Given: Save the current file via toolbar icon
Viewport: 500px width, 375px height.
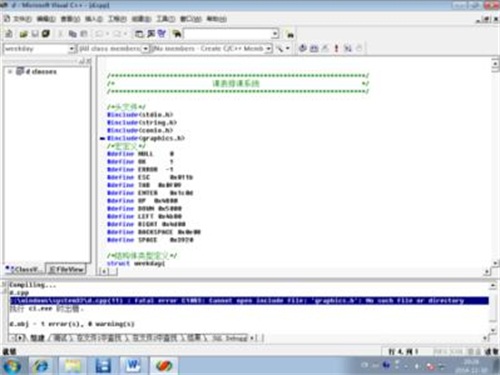Looking at the screenshot, I should tap(35, 34).
